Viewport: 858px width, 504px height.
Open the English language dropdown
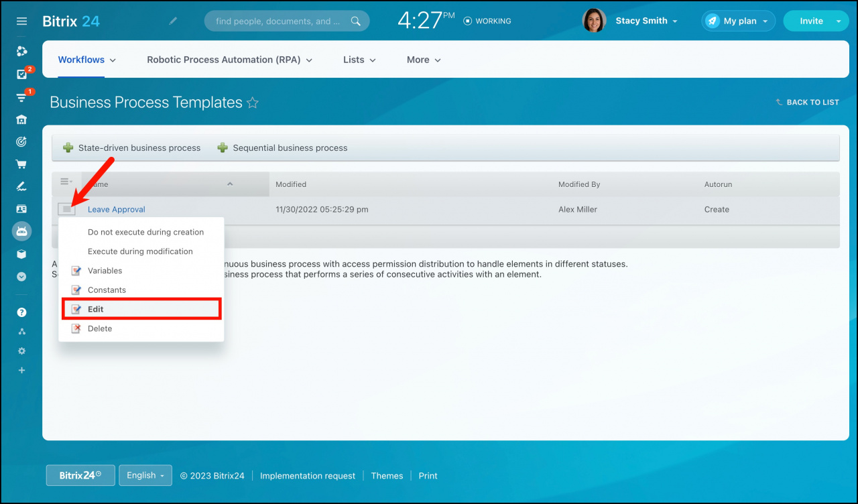point(145,475)
